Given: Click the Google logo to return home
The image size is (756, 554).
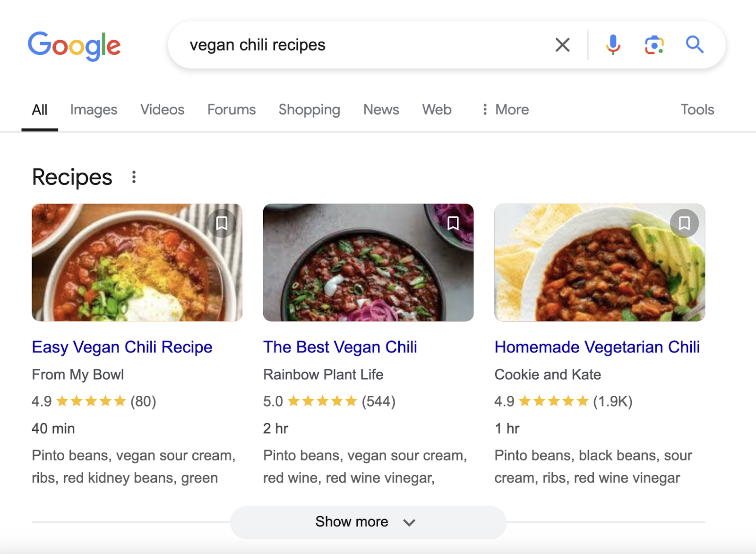Looking at the screenshot, I should click(x=74, y=45).
